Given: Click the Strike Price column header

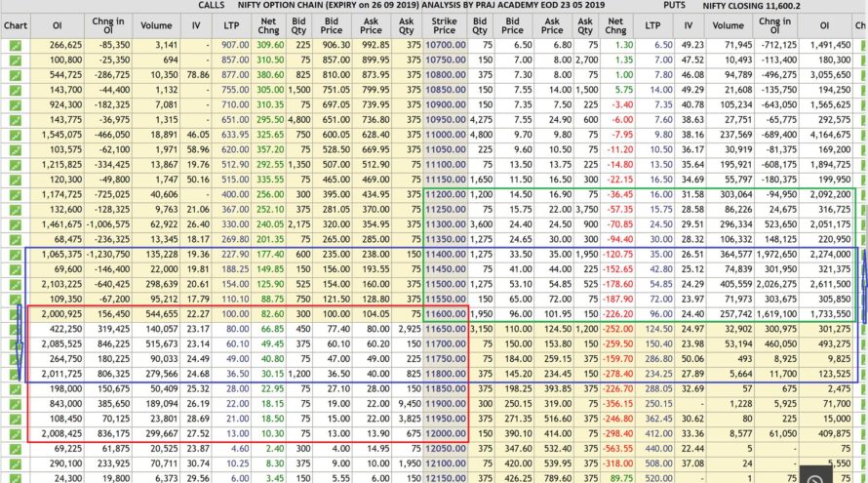Looking at the screenshot, I should [x=444, y=25].
